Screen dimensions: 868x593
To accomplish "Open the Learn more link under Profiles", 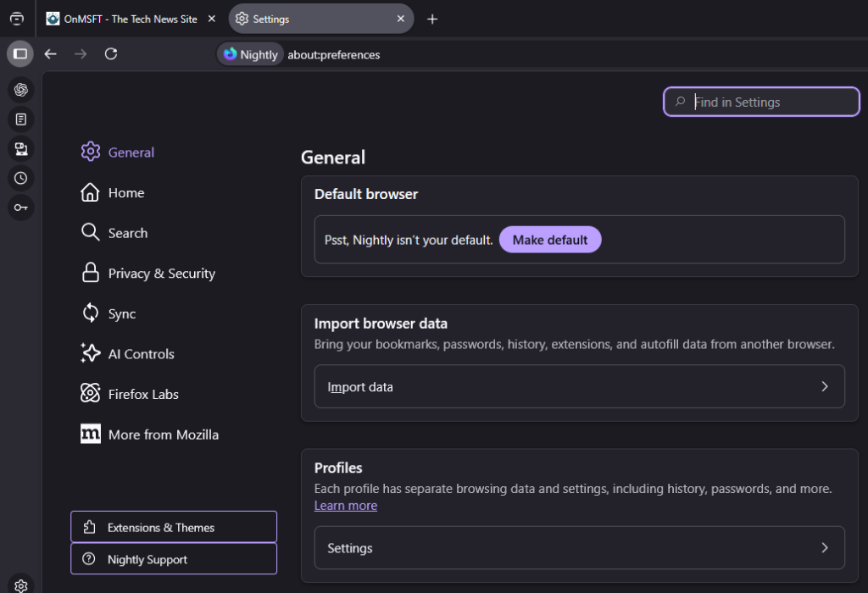I will (345, 506).
